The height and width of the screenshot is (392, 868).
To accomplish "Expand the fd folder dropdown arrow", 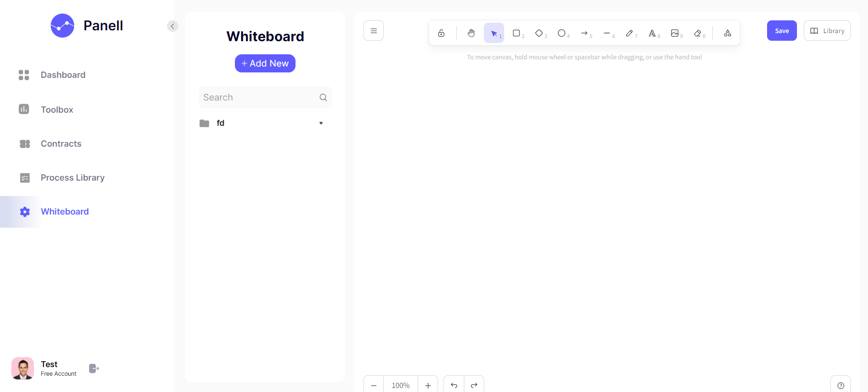I will (x=321, y=123).
